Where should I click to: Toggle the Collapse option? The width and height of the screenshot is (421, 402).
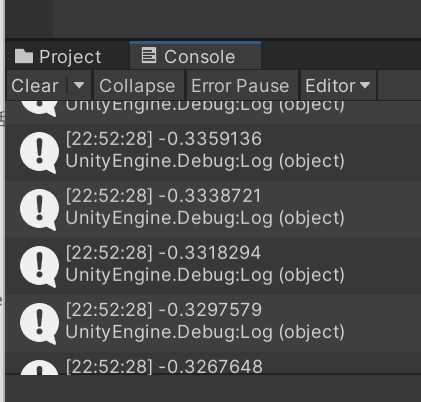137,86
